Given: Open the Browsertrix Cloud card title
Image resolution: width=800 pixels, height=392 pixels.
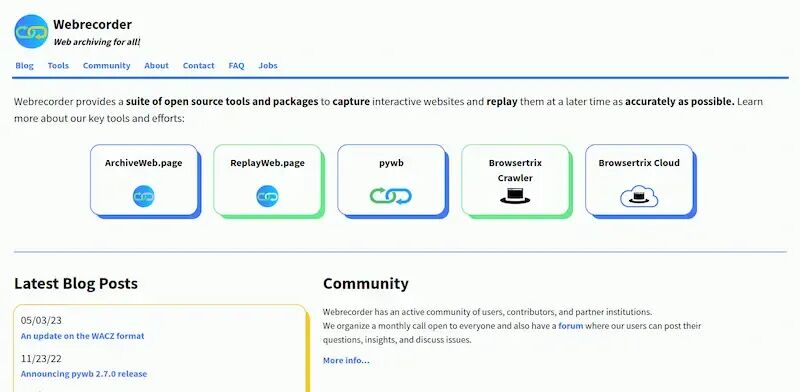Looking at the screenshot, I should pos(639,163).
